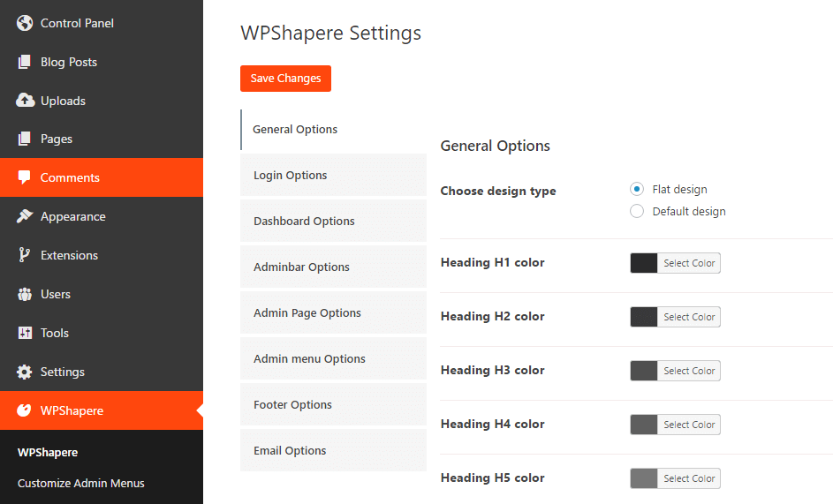This screenshot has width=833, height=504.
Task: Open Select Color for Heading H3
Action: click(x=689, y=371)
